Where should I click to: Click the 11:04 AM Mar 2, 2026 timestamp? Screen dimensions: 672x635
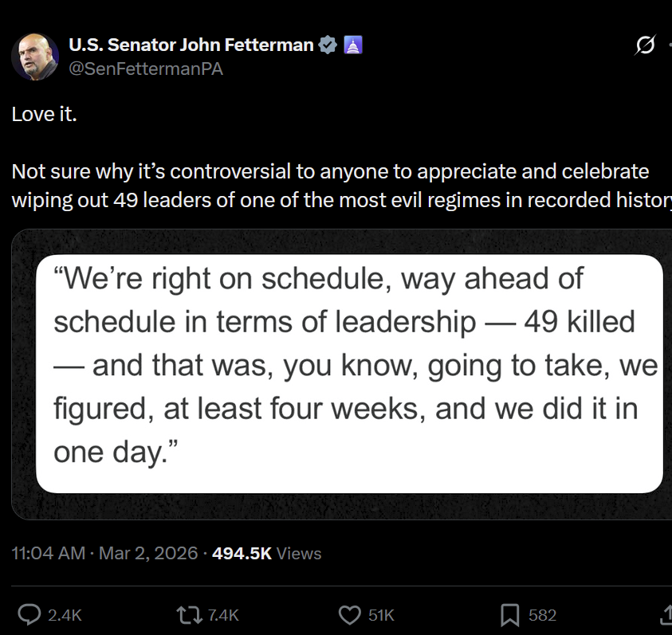click(104, 553)
